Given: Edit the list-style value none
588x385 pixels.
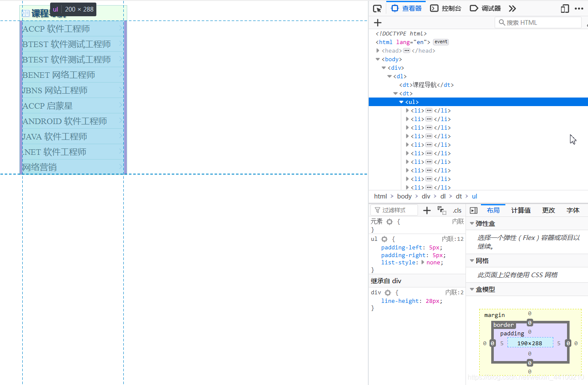Looking at the screenshot, I should 433,263.
